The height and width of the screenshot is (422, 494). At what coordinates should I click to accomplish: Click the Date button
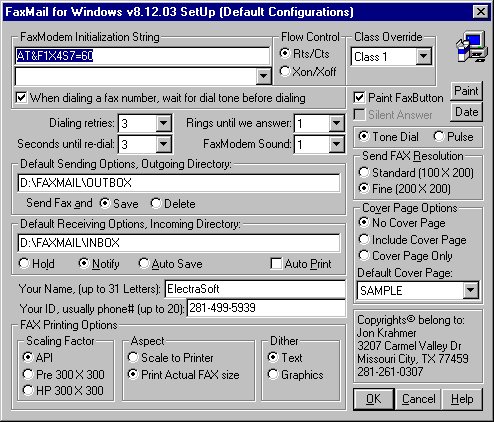[x=466, y=112]
